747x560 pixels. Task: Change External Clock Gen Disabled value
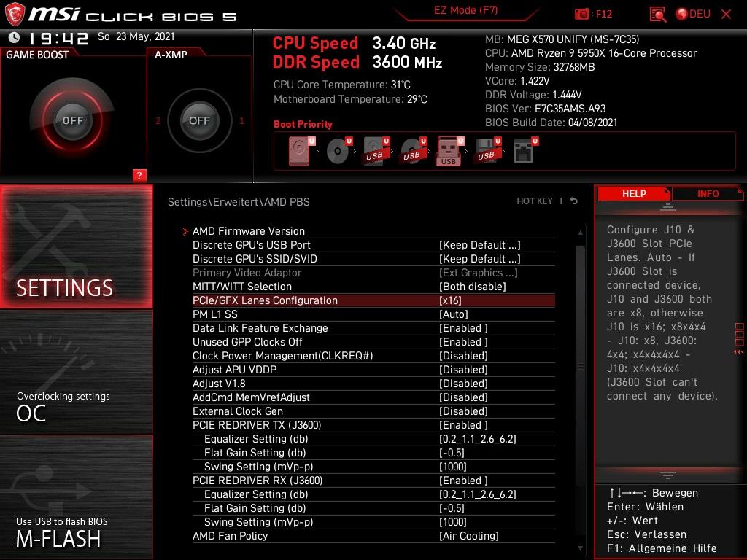coord(463,411)
